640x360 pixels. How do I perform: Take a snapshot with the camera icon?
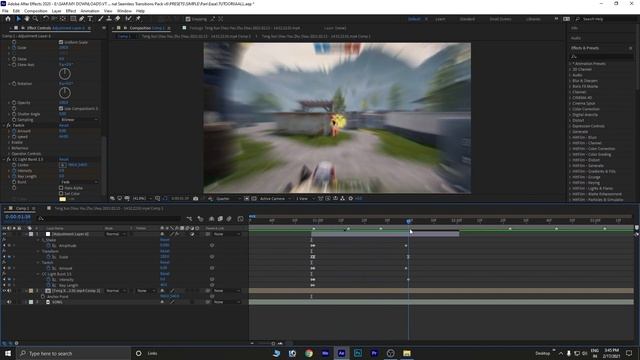pos(196,198)
